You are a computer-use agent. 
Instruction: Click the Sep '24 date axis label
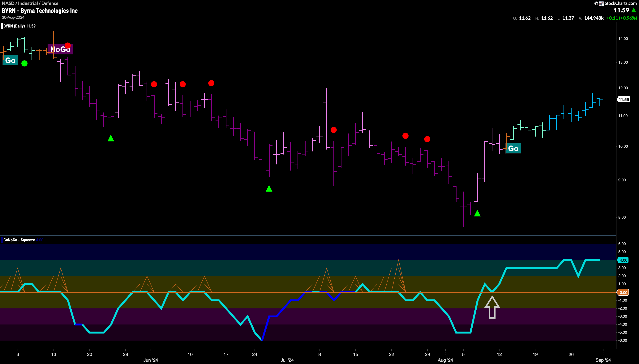pos(603,360)
